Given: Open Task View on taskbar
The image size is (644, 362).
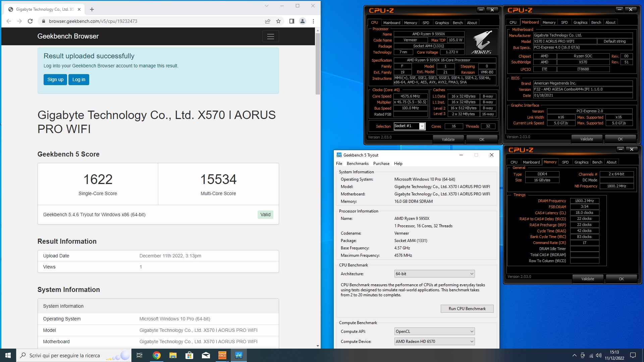Looking at the screenshot, I should pyautogui.click(x=140, y=355).
